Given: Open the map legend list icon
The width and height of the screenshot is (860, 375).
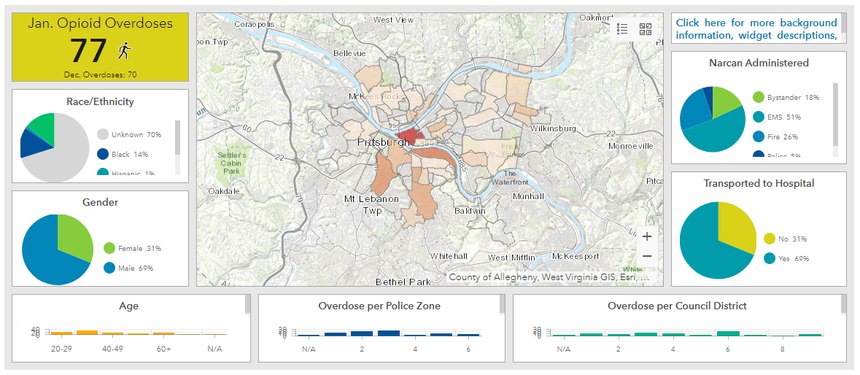Looking at the screenshot, I should (x=622, y=29).
